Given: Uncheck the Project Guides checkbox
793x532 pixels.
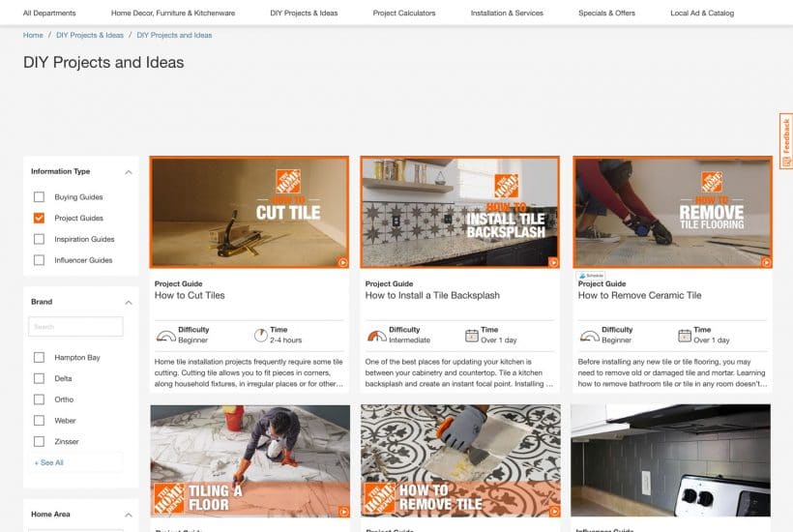Looking at the screenshot, I should (39, 218).
